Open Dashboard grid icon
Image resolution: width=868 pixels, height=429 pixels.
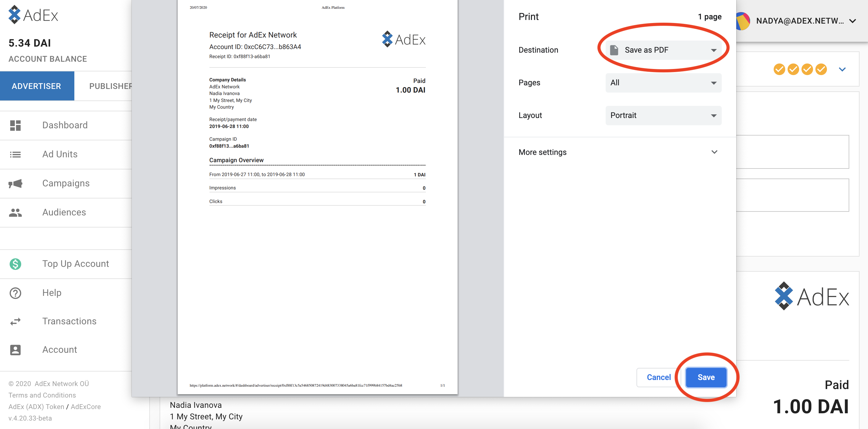coord(15,125)
